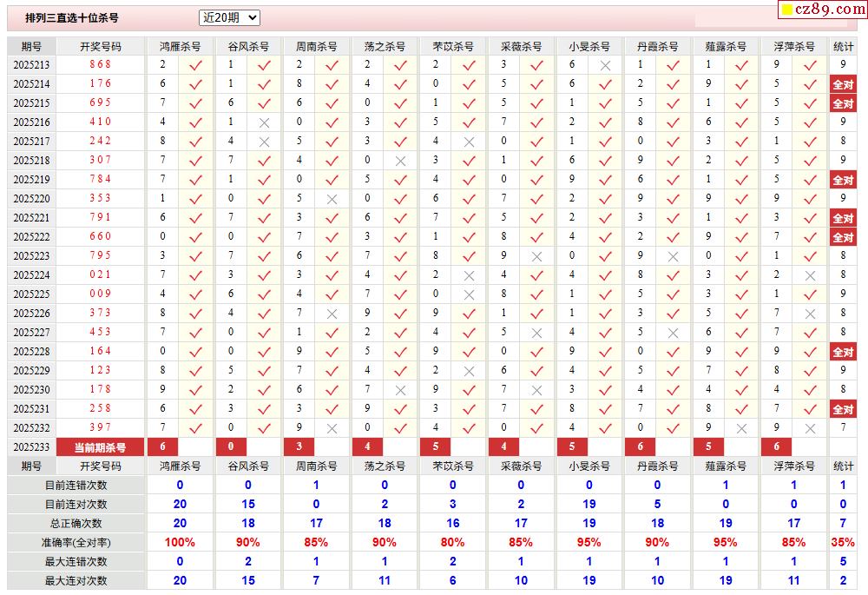Viewport: 868px width, 595px height.
Task: Click the grey X mark for 芣苢杀号 in row 2025217
Action: tap(469, 142)
